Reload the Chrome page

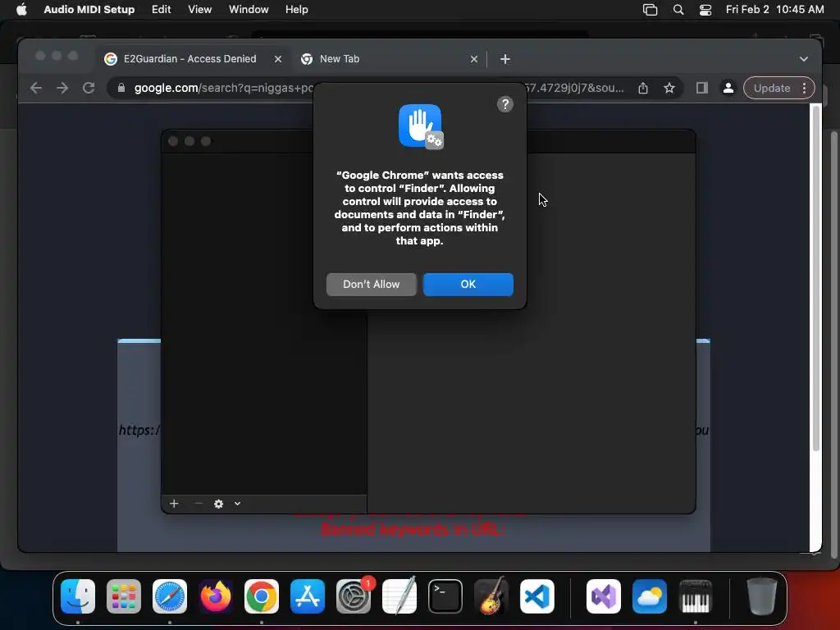pos(89,88)
